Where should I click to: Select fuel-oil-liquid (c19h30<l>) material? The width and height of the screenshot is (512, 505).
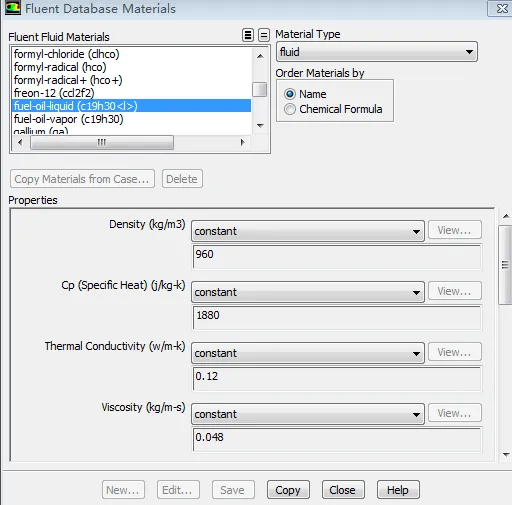[x=132, y=106]
